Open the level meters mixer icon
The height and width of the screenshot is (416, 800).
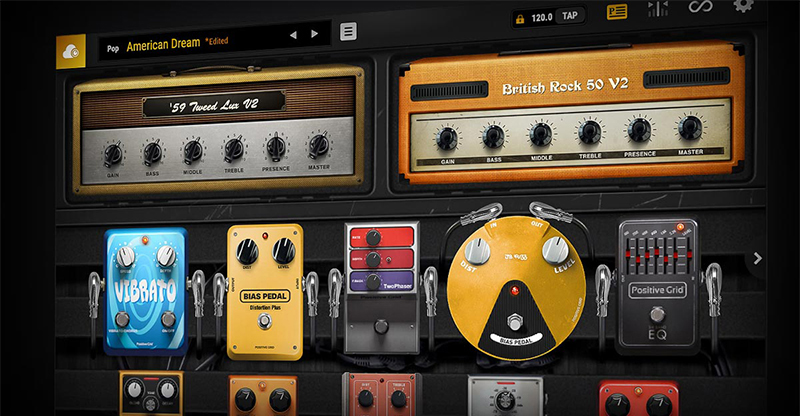(658, 9)
